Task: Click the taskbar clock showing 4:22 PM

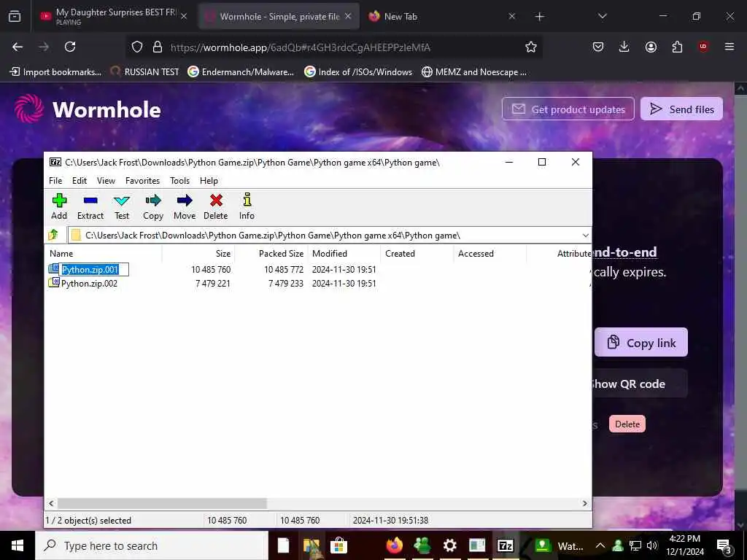Action: [x=684, y=545]
